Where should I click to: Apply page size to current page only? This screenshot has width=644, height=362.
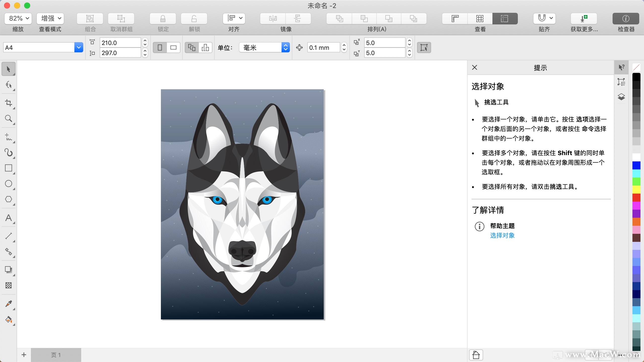[205, 48]
